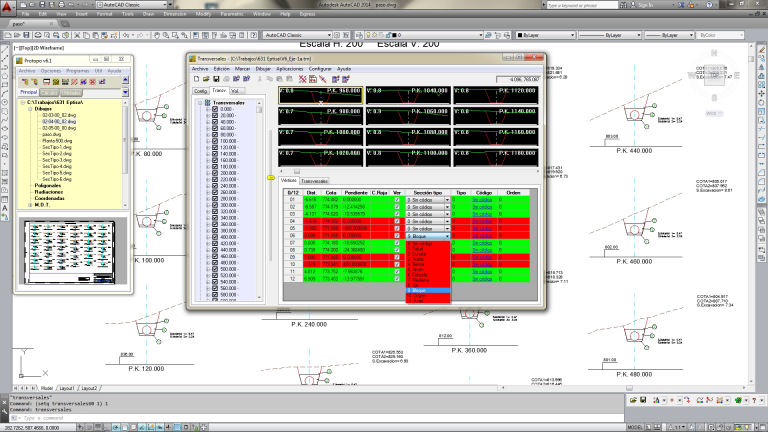Click New in the Transversales toolbar
Viewport: 768px width, 432px height.
[196, 79]
